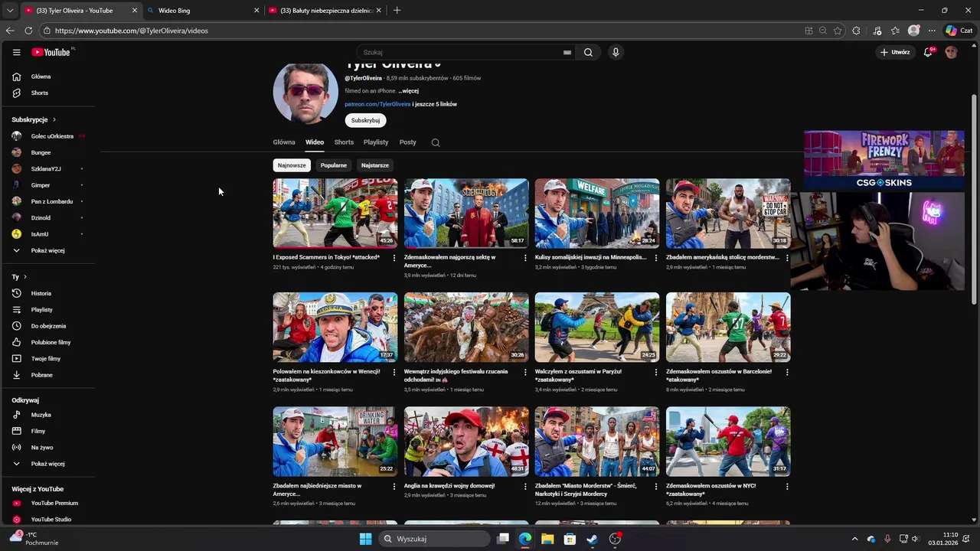Open Do obejrzenia watch later list
Image resolution: width=980 pixels, height=551 pixels.
point(47,326)
